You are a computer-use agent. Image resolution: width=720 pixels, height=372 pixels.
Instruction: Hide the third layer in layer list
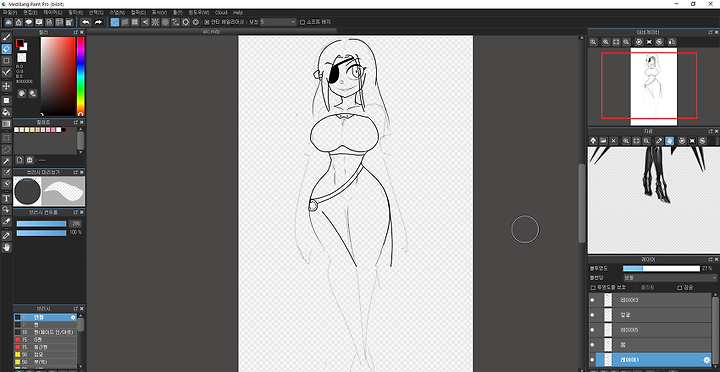point(592,330)
